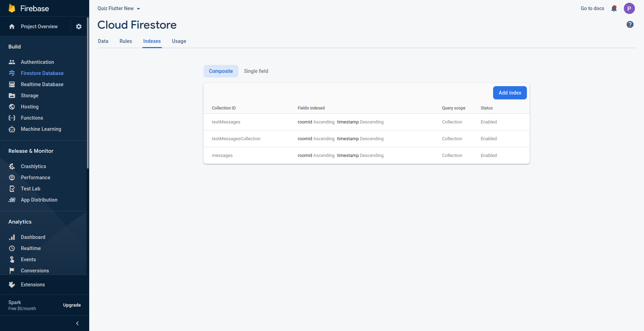Click the Add index button

510,93
